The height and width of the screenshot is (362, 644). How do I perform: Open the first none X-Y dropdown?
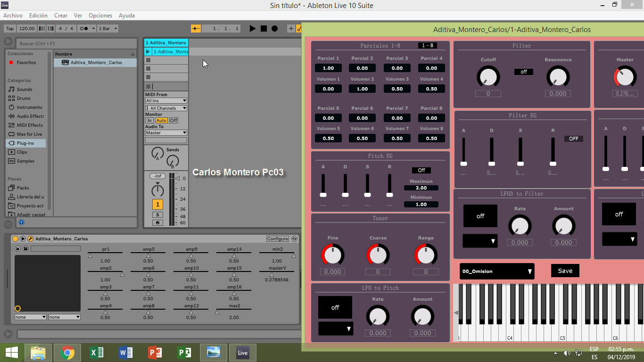[x=31, y=317]
